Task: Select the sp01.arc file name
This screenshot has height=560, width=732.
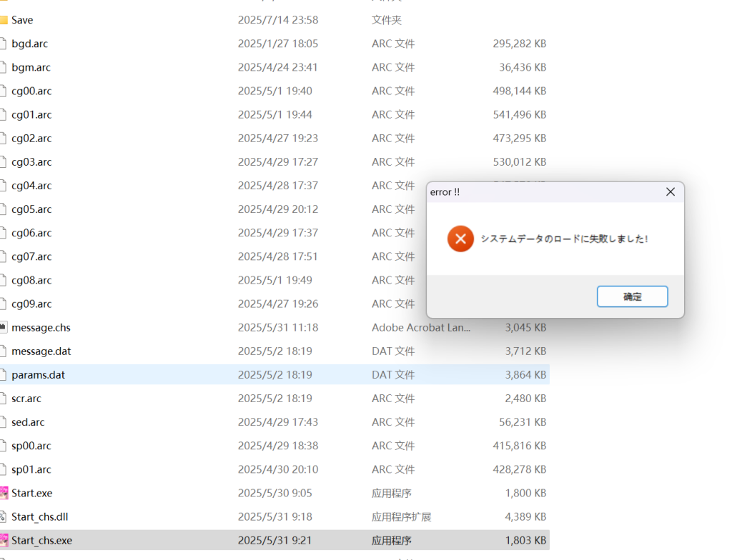Action: point(31,469)
